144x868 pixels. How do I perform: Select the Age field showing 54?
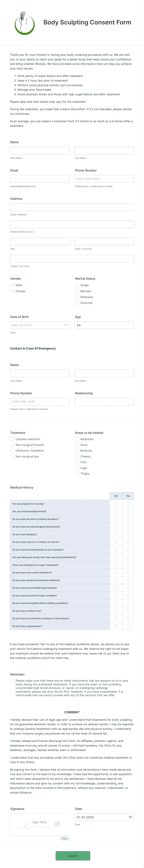click(x=104, y=325)
